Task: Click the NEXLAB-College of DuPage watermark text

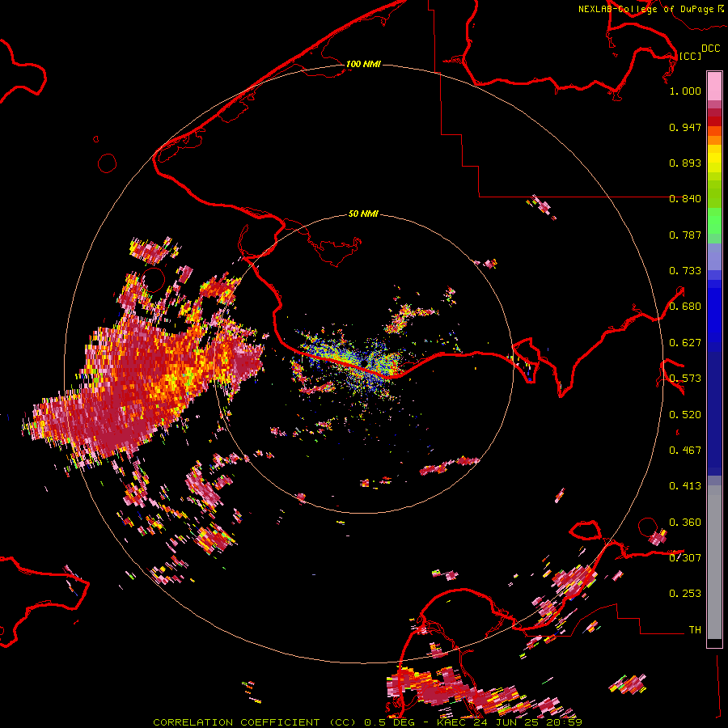Action: point(650,9)
